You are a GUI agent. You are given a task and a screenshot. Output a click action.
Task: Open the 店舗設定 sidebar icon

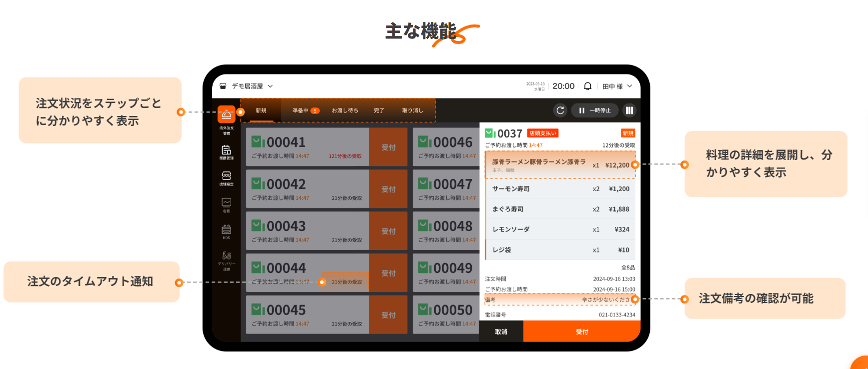tap(227, 176)
